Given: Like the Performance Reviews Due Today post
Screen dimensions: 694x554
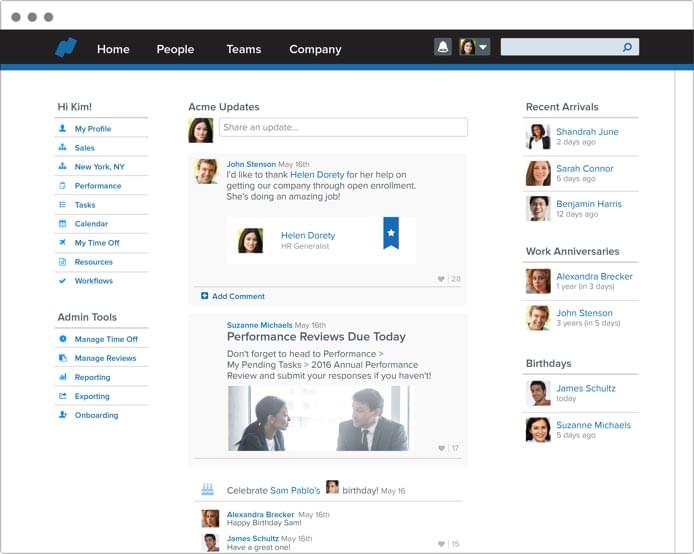Looking at the screenshot, I should click(x=441, y=448).
